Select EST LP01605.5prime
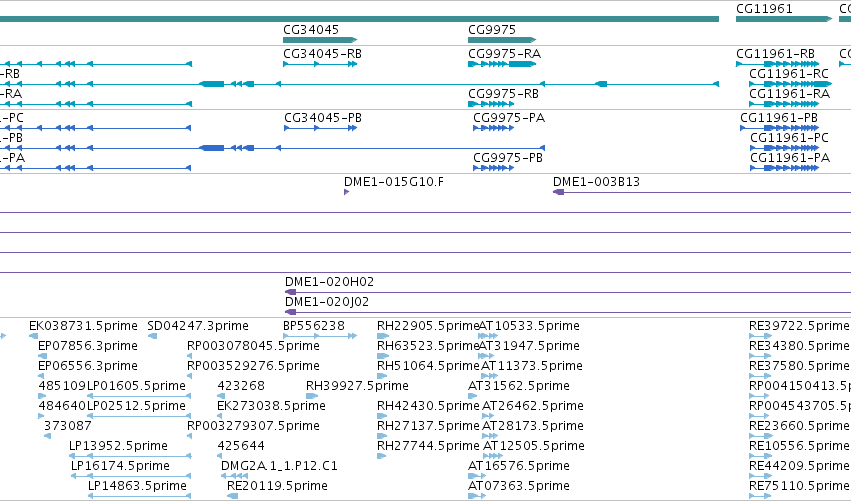 (x=136, y=386)
